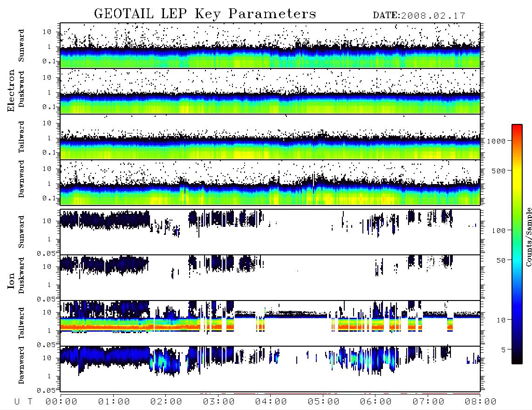The image size is (532, 410).
Task: Open the Electron Duskward spectrogram panel
Action: point(270,91)
